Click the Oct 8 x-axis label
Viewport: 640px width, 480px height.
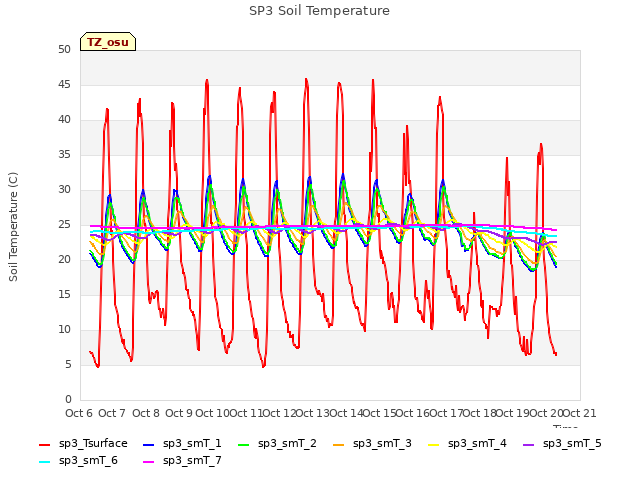[x=146, y=413]
